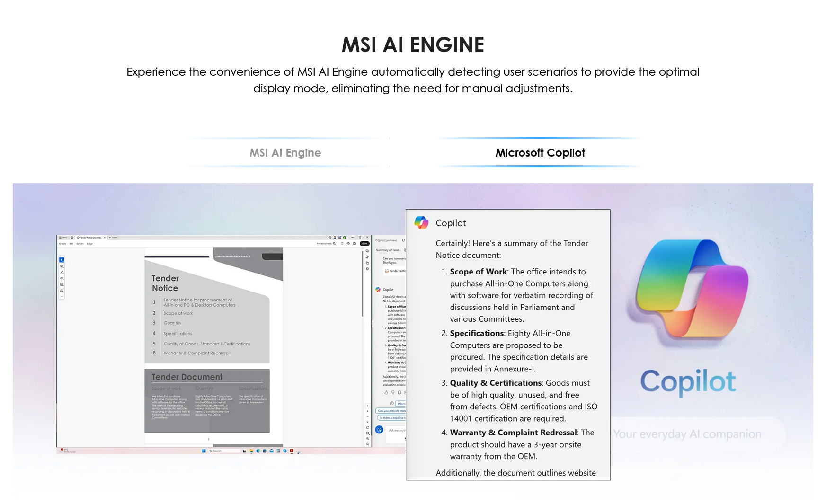Click the 'Is there a deadline' suggestion
The width and height of the screenshot is (826, 504).
392,418
